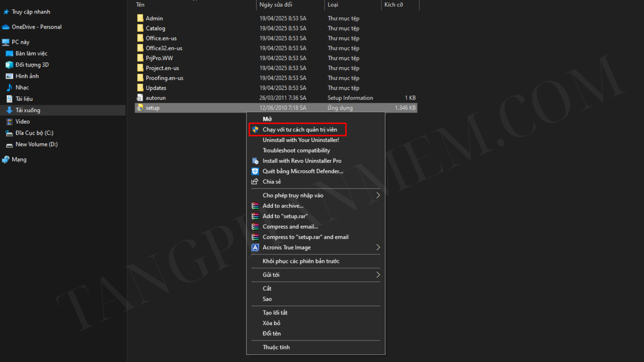Sort files by Ngày sửa đổi column
644x362 pixels.
[x=276, y=5]
